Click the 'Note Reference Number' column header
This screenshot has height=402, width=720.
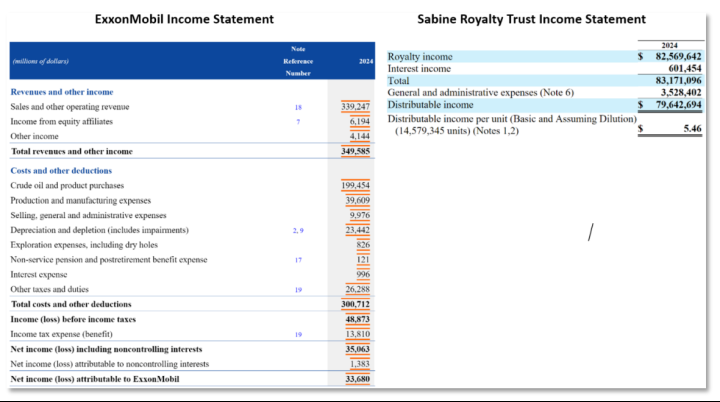[x=298, y=61]
